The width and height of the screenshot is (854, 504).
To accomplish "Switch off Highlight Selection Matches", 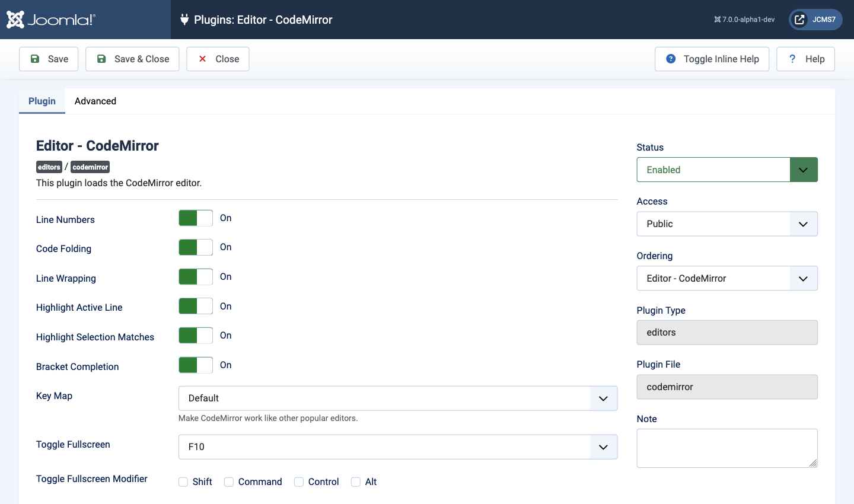I will coord(196,336).
